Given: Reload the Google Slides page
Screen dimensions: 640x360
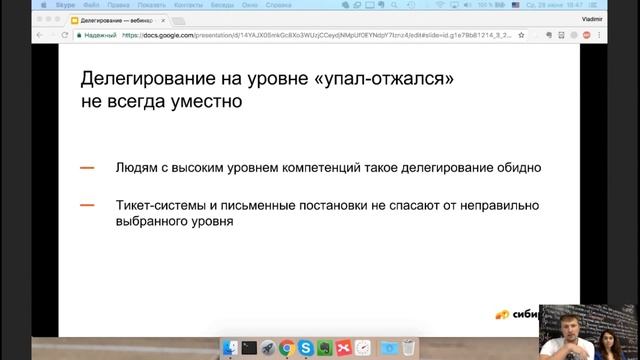Looking at the screenshot, I should coord(65,36).
